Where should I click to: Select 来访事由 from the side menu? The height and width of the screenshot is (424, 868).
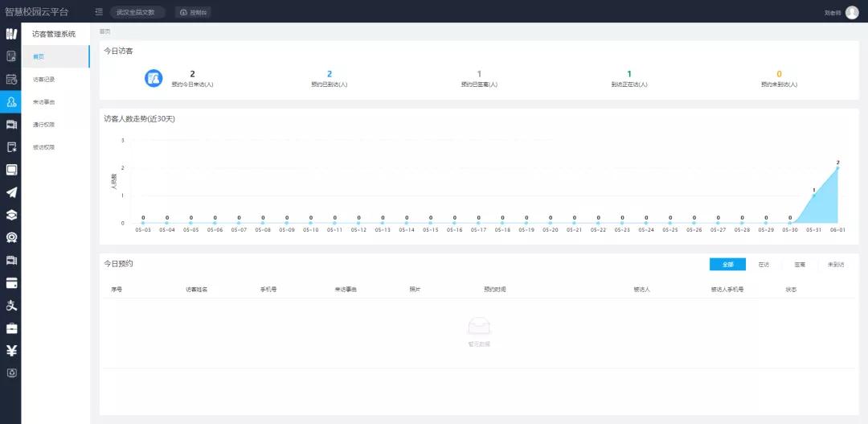click(x=44, y=102)
